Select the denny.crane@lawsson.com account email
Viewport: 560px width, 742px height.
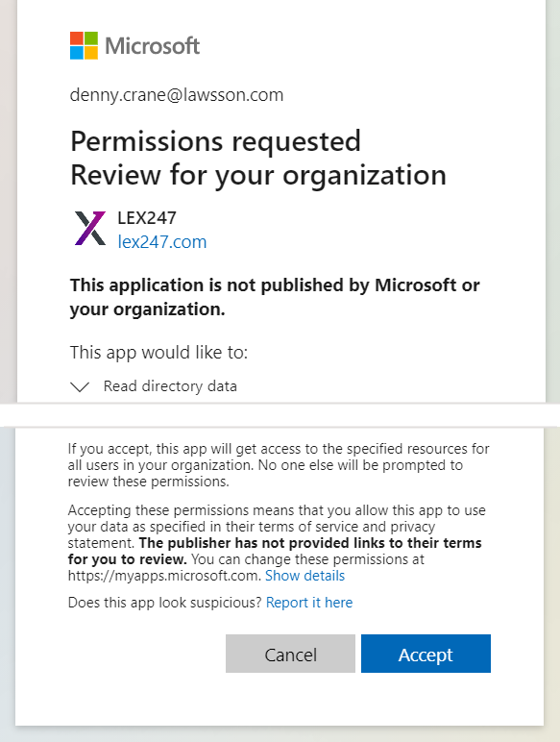click(x=177, y=95)
